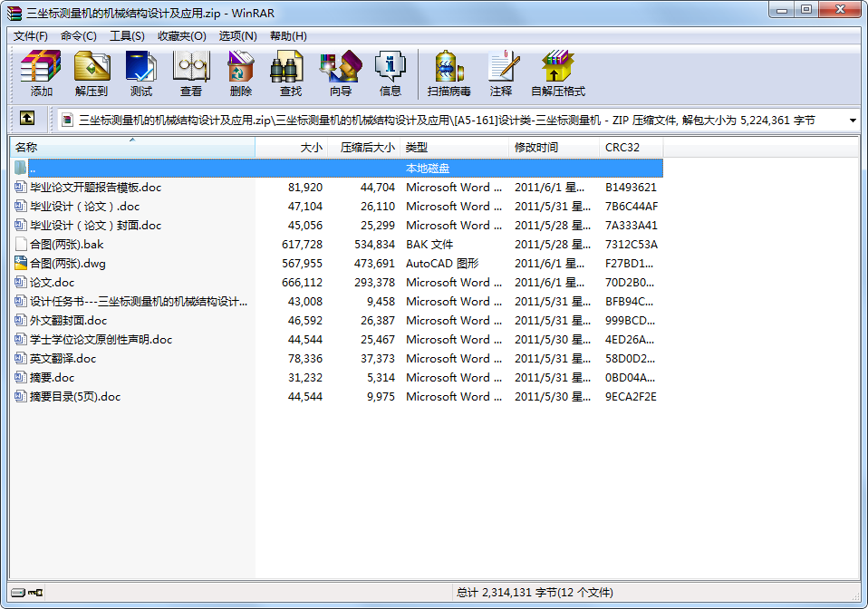Start 扫描病毒 virus scan tool
Screen dimensions: 868x609
click(449, 73)
